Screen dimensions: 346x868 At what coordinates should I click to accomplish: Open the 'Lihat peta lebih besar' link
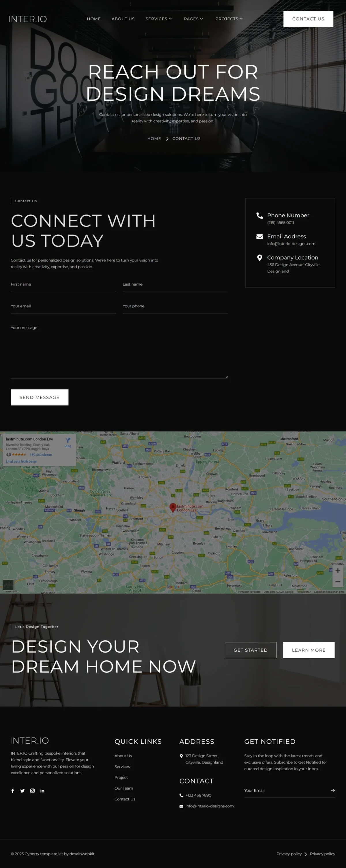click(x=21, y=461)
